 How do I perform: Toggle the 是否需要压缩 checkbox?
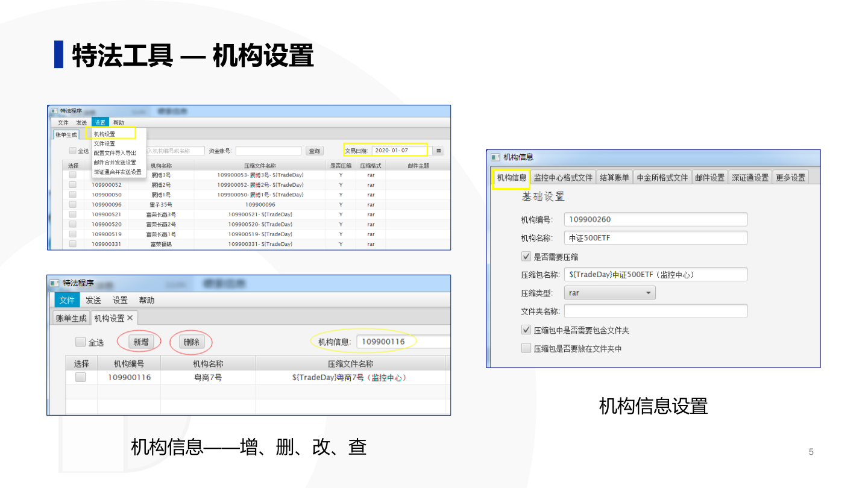click(526, 257)
